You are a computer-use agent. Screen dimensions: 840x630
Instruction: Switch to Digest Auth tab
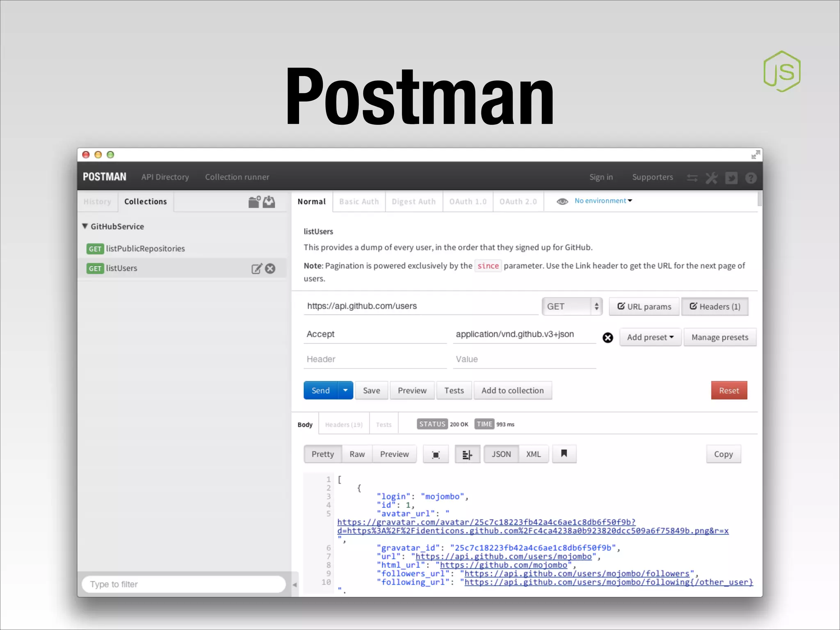(x=414, y=201)
